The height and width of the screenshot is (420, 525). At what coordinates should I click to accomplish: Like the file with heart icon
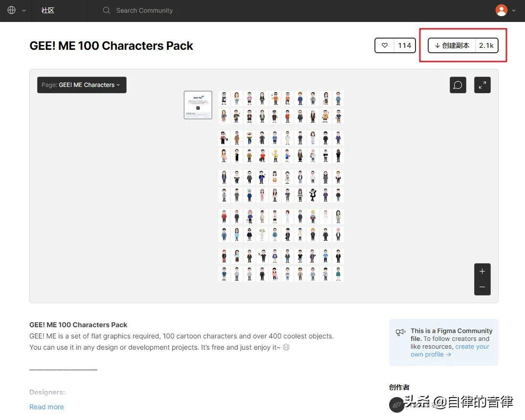(x=385, y=45)
